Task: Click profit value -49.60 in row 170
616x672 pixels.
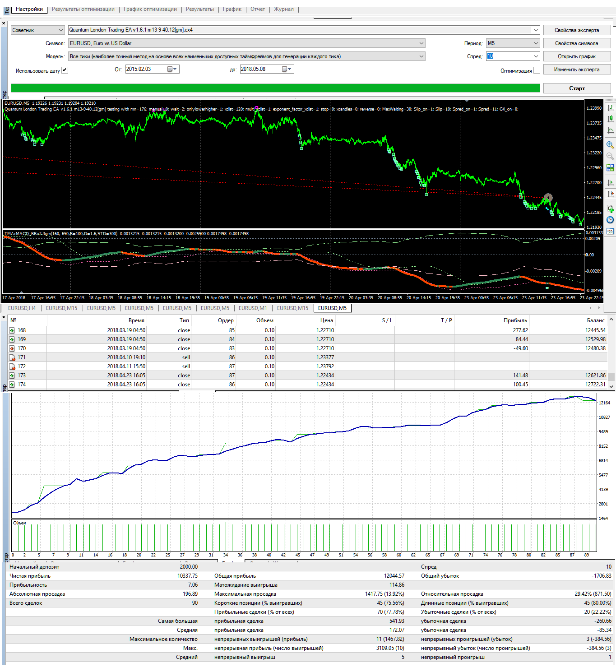Action: 520,348
